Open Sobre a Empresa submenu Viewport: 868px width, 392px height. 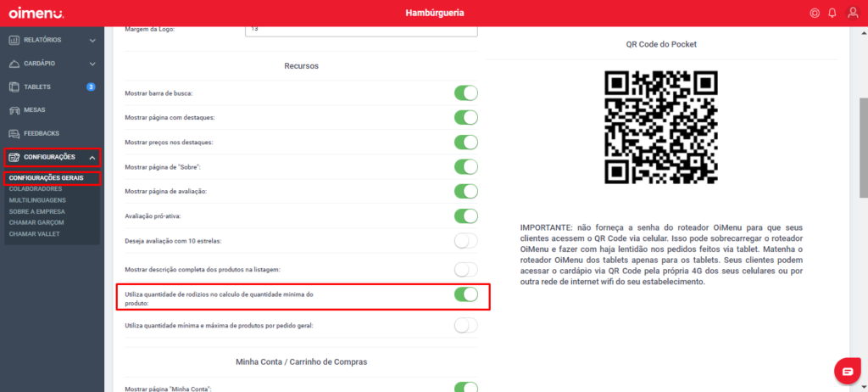(37, 212)
